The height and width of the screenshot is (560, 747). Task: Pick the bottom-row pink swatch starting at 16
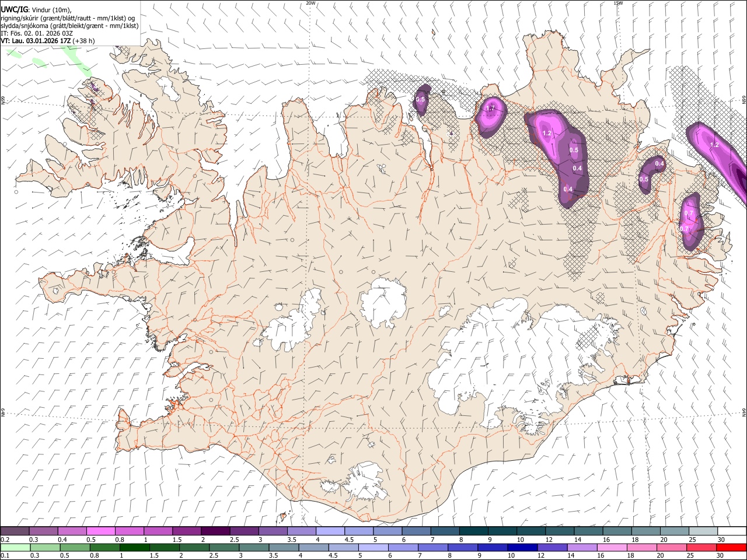click(612, 547)
